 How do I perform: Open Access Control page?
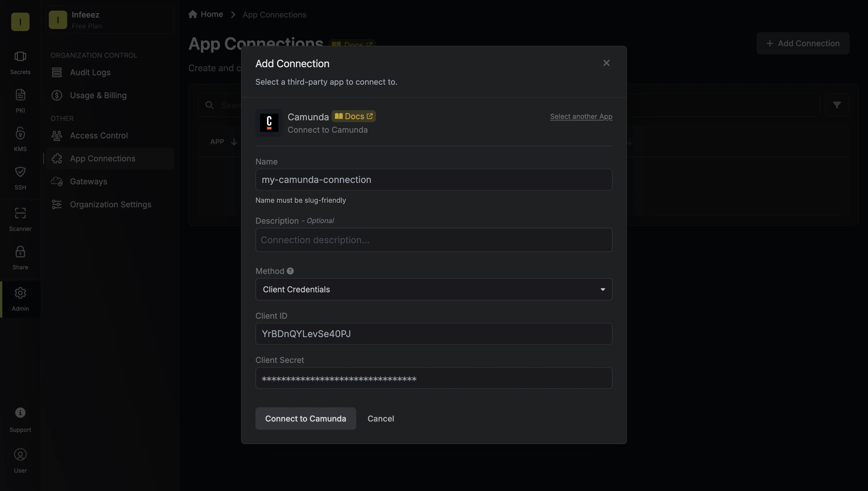pyautogui.click(x=110, y=135)
